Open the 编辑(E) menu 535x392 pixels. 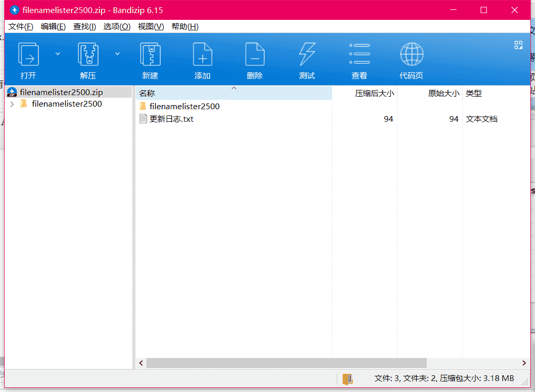53,27
